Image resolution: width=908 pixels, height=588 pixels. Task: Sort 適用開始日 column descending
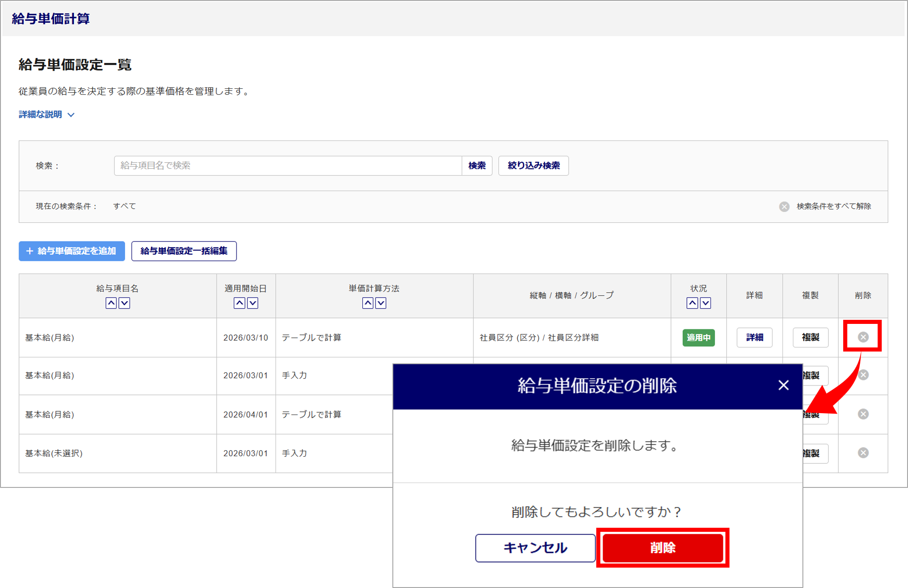click(253, 303)
